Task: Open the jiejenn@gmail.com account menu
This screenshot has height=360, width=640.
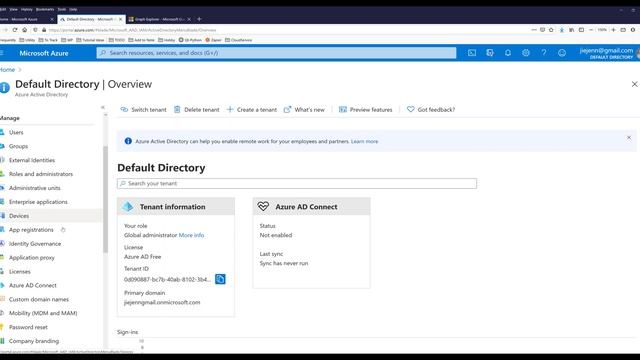Action: pyautogui.click(x=607, y=53)
